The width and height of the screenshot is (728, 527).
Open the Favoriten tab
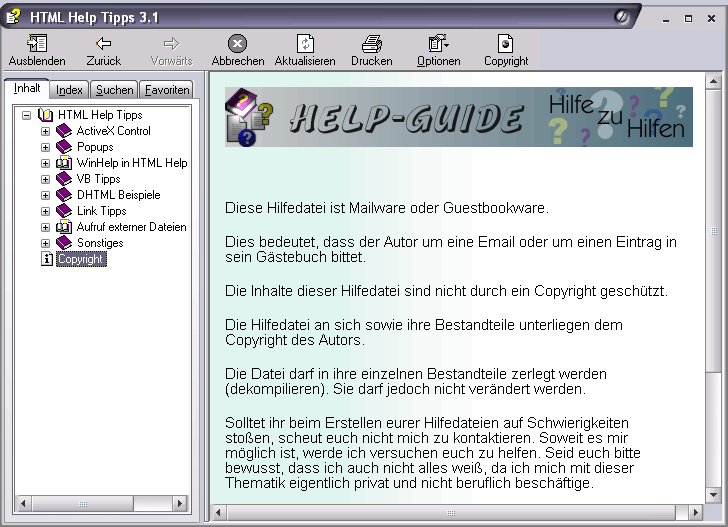tap(167, 90)
